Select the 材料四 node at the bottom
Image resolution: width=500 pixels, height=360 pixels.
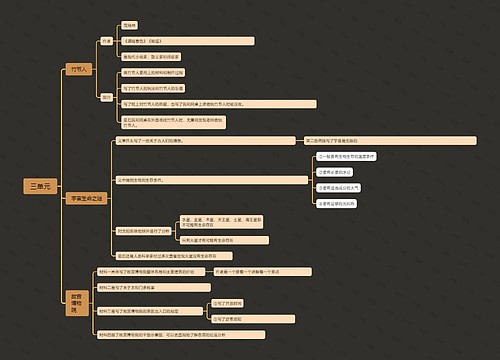[x=181, y=335]
